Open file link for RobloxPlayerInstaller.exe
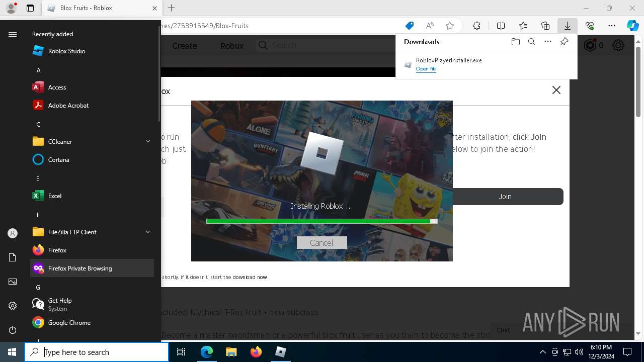This screenshot has width=644, height=362. pos(426,69)
